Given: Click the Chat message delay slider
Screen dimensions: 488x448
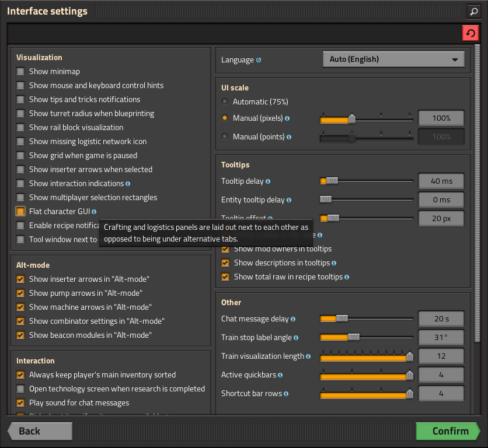Looking at the screenshot, I should (x=367, y=318).
